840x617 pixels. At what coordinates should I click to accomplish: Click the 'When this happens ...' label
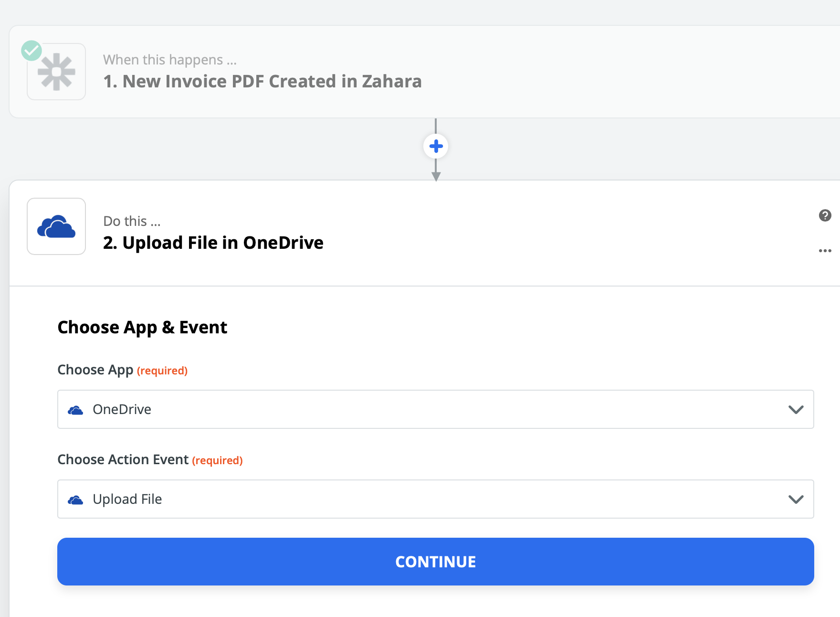170,60
